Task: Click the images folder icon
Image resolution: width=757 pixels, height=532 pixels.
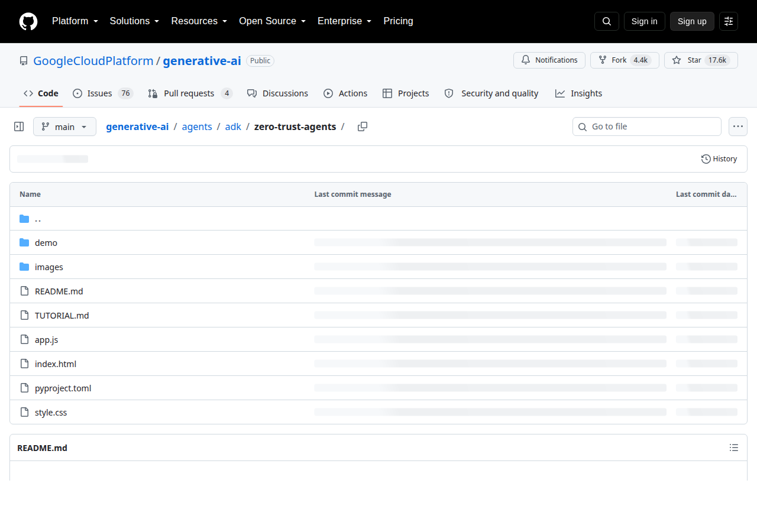Action: pos(24,267)
